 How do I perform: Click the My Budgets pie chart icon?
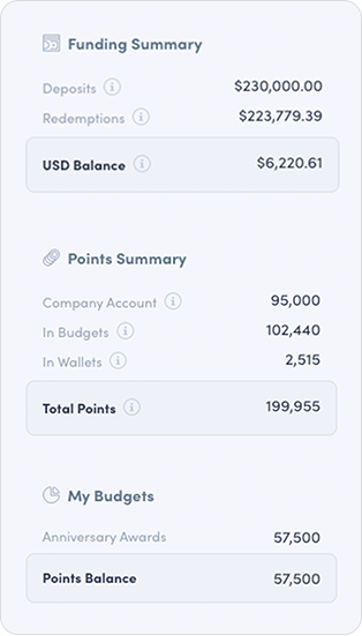click(52, 495)
